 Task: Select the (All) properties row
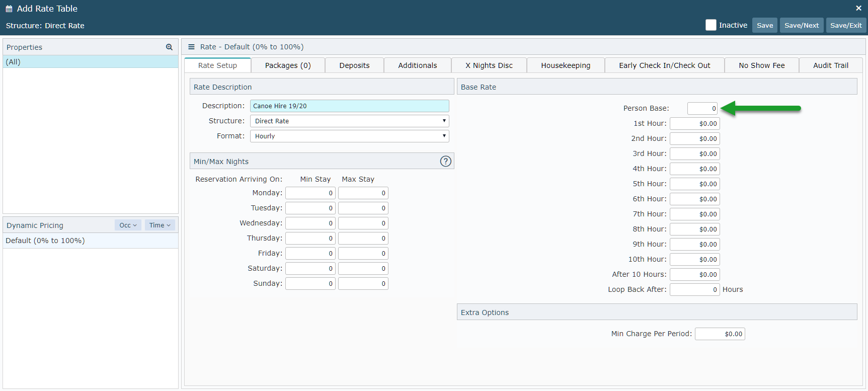pyautogui.click(x=91, y=62)
